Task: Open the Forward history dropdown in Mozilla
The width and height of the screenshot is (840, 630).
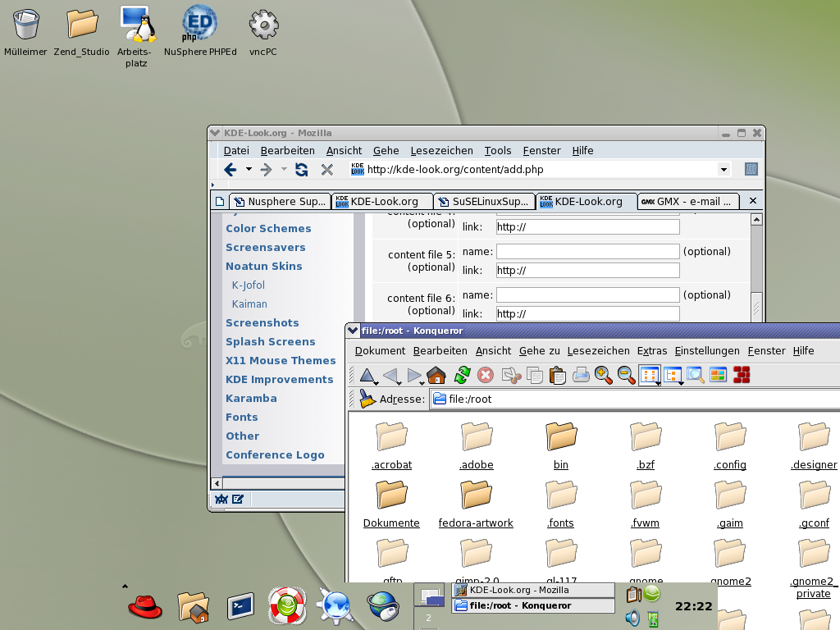Action: (284, 169)
